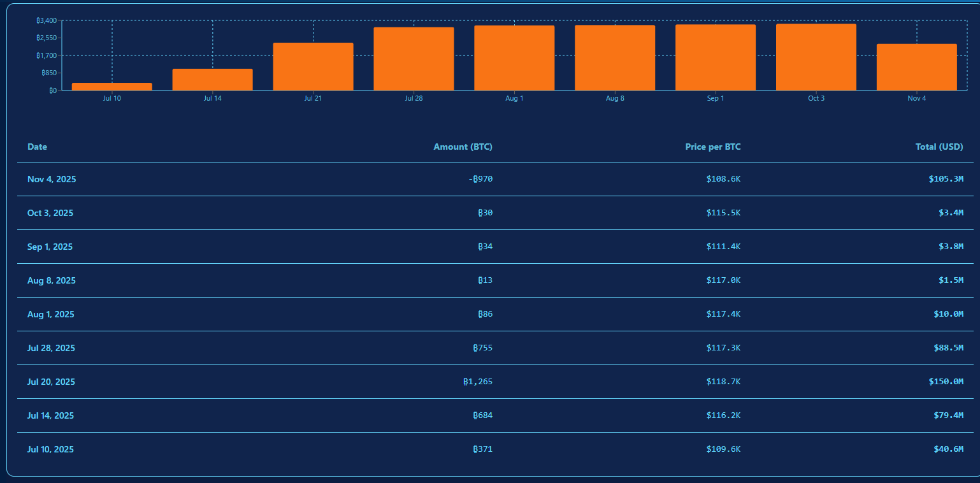Click the Jul 10 bar in chart
The image size is (980, 483).
tap(112, 87)
